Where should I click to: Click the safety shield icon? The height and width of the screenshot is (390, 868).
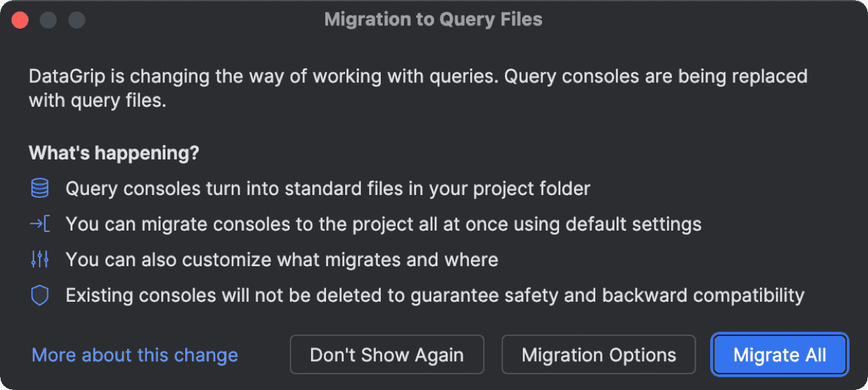(40, 296)
